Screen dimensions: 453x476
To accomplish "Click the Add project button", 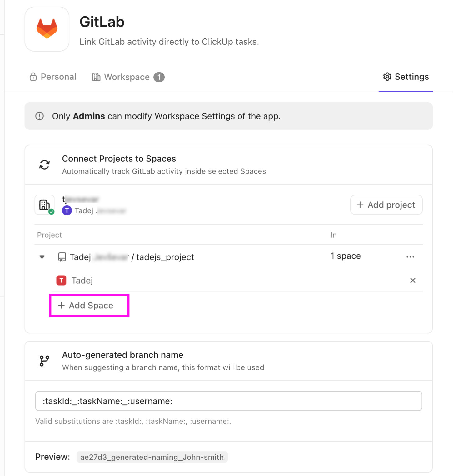I will (x=386, y=205).
